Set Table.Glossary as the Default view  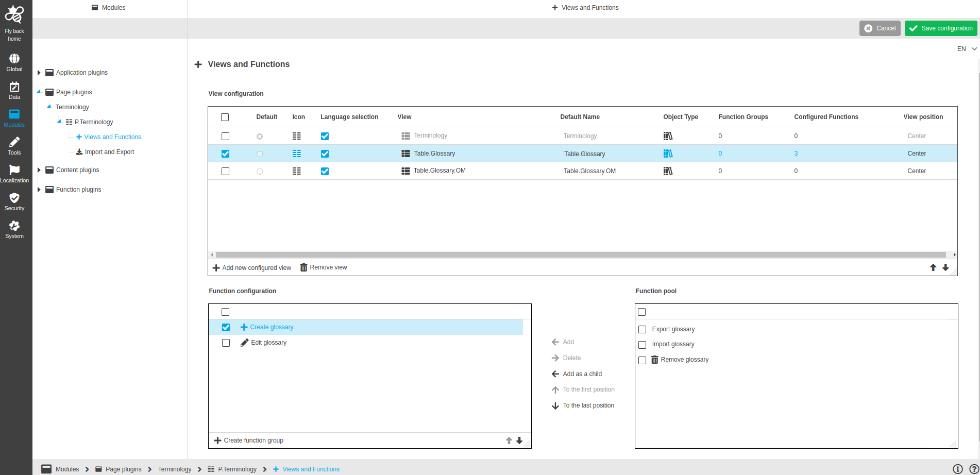[x=260, y=154]
